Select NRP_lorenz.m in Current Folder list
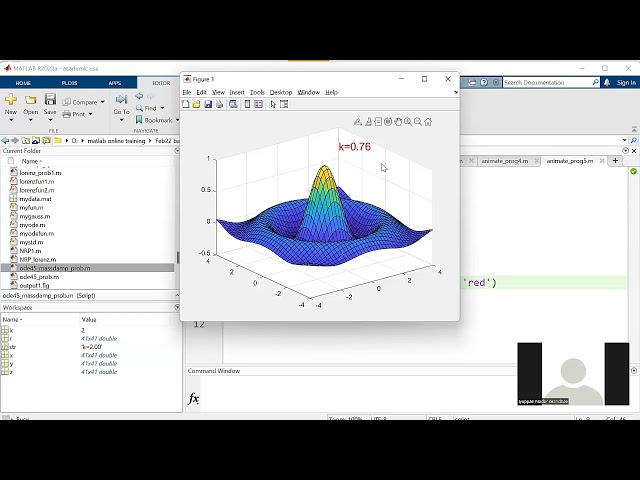Screen dimensions: 640x480 pyautogui.click(x=38, y=260)
